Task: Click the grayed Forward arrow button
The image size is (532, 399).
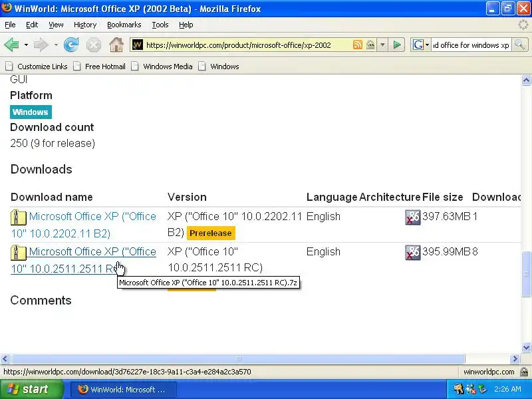Action: click(41, 45)
